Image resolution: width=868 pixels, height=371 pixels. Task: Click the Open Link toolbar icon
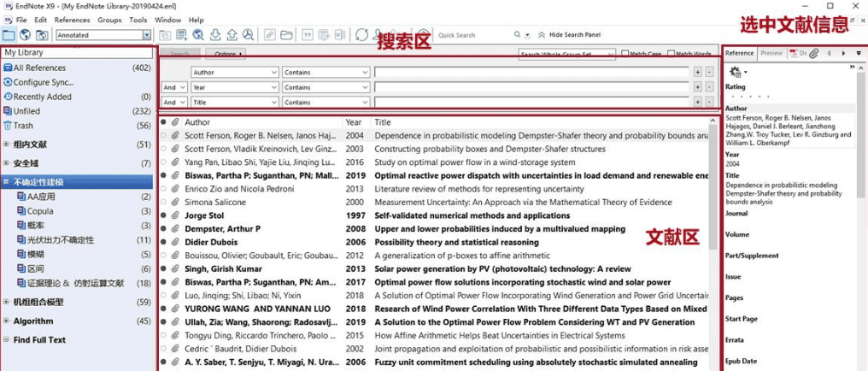pos(270,35)
